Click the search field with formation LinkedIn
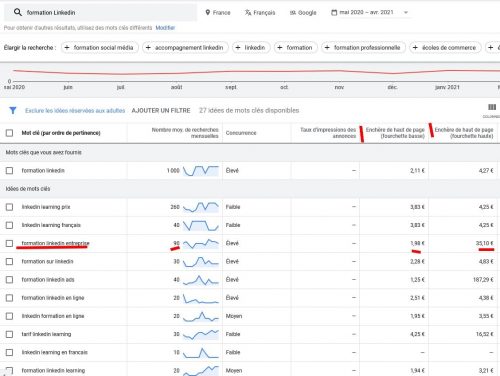 coord(100,12)
